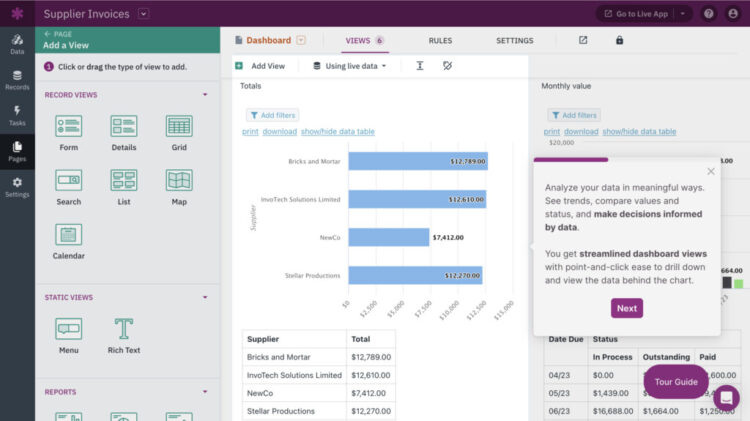Click the lock icon in the tab bar
This screenshot has height=421, width=750.
coord(619,40)
